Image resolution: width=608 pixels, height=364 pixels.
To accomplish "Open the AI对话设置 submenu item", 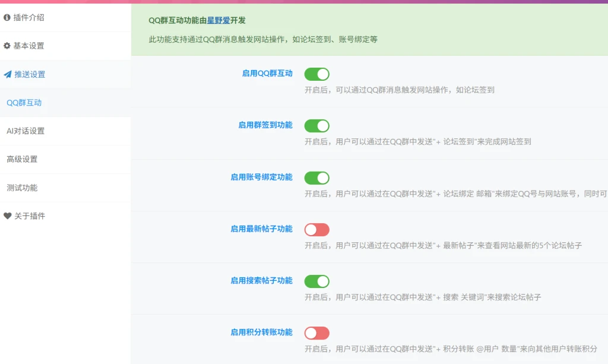I will pos(26,131).
